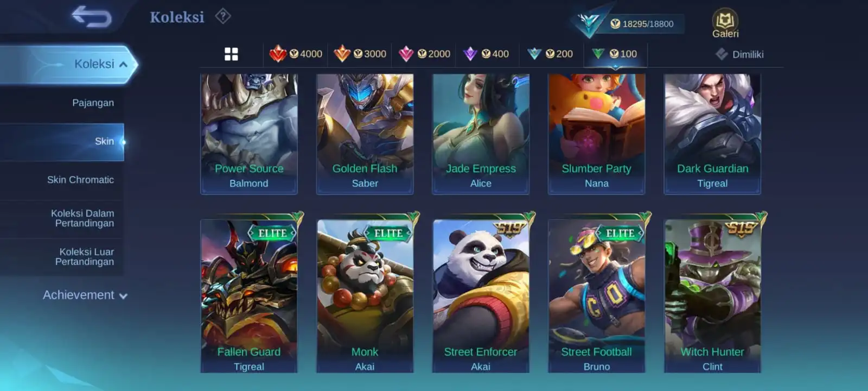Toggle the Dimiliki owned filter
Image resolution: width=868 pixels, height=391 pixels.
point(739,54)
